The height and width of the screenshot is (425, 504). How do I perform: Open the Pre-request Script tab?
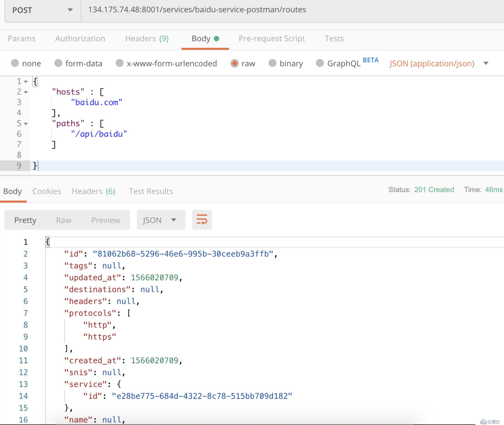coord(272,39)
